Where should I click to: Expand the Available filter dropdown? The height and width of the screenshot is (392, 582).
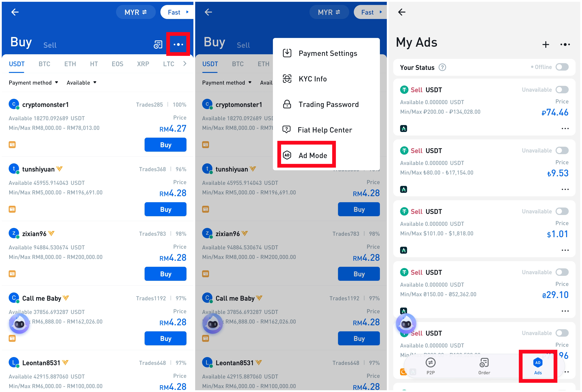pyautogui.click(x=81, y=82)
